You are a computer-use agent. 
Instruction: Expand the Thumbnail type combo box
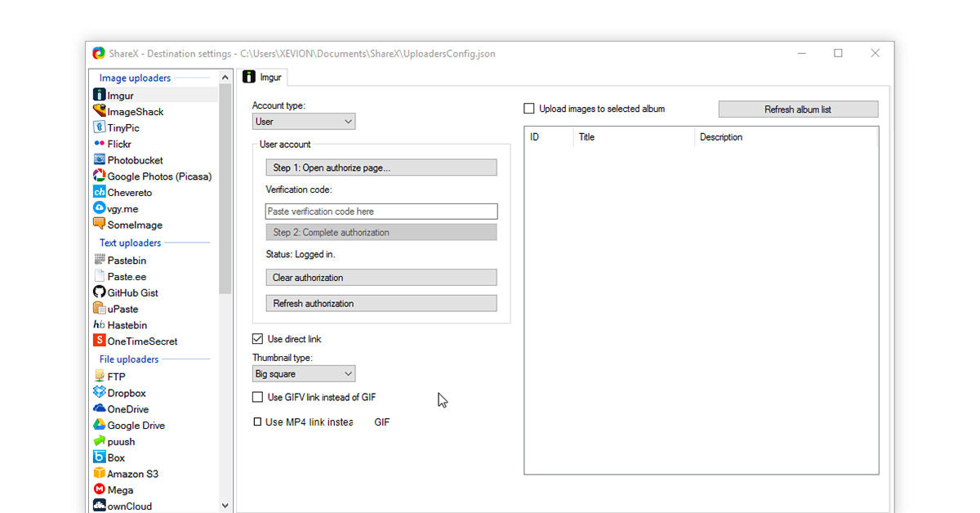[304, 374]
